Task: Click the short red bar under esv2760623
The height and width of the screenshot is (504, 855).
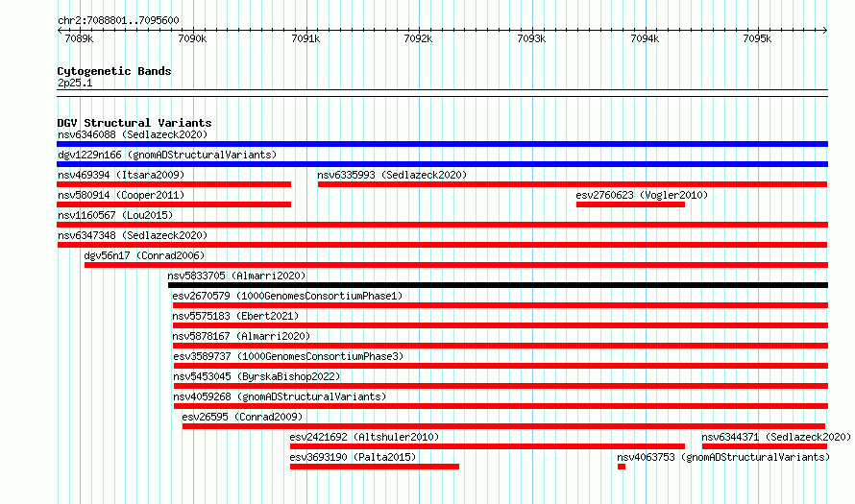Action: tap(630, 204)
